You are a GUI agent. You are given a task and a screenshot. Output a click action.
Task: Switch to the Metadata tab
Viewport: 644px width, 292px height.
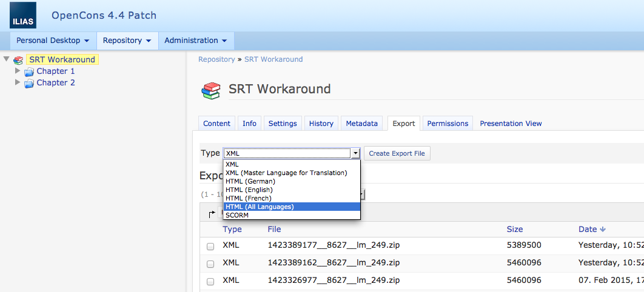[x=361, y=124]
